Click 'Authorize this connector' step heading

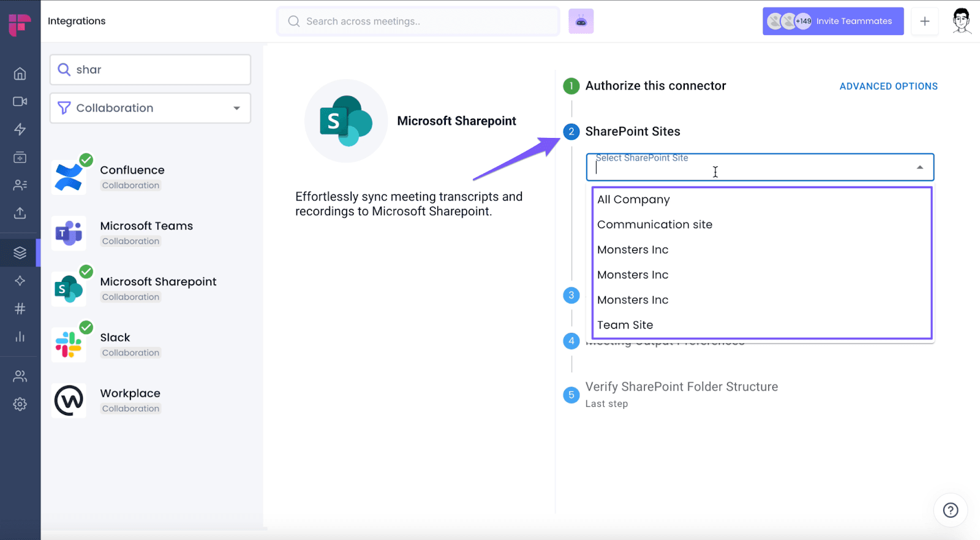tap(655, 86)
